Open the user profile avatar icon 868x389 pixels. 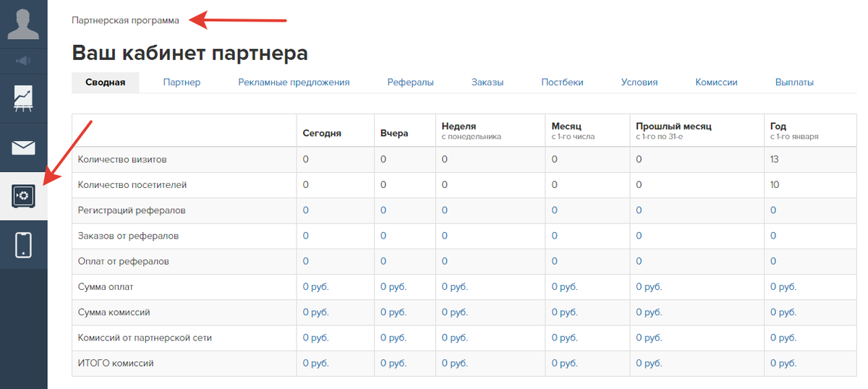(x=23, y=24)
